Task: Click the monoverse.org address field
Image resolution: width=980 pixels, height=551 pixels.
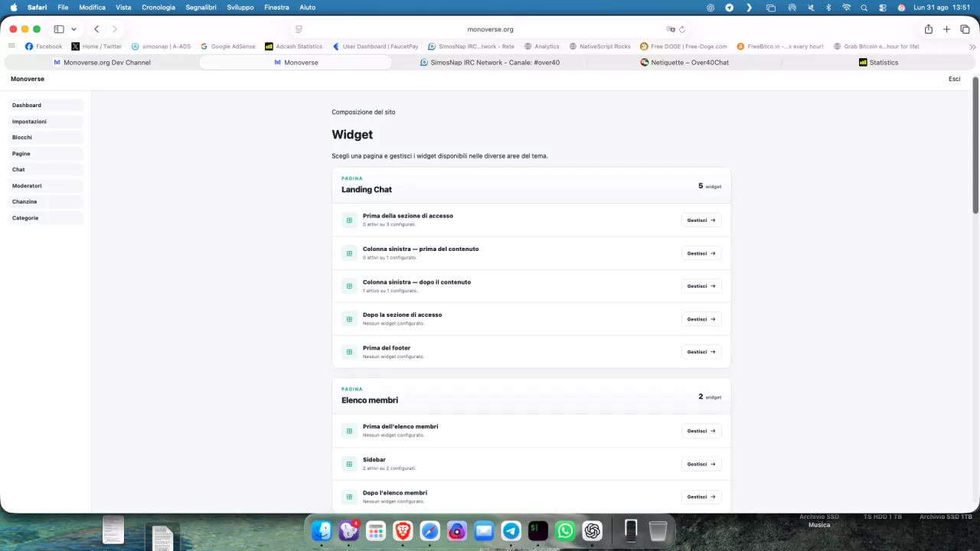Action: click(490, 29)
